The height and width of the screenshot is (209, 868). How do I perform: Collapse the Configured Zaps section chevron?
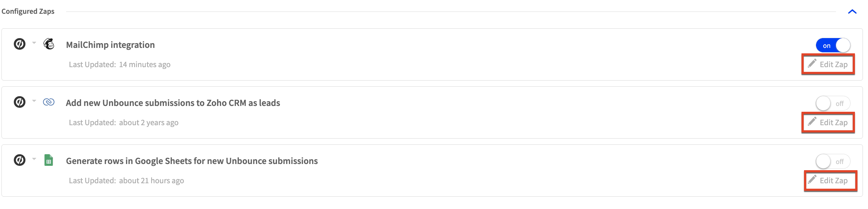(852, 12)
